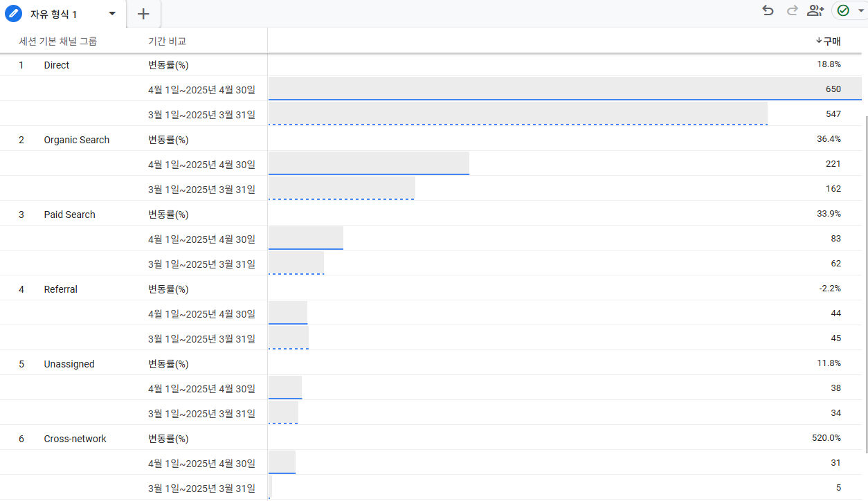This screenshot has width=868, height=501.
Task: Click the 세션 기본 채널 그룹 column header
Action: 58,41
